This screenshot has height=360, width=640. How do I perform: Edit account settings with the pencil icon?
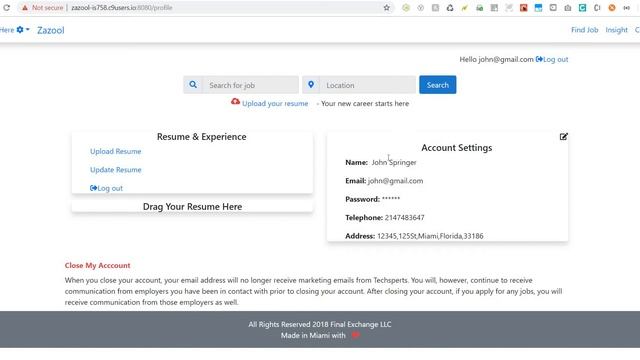(564, 137)
